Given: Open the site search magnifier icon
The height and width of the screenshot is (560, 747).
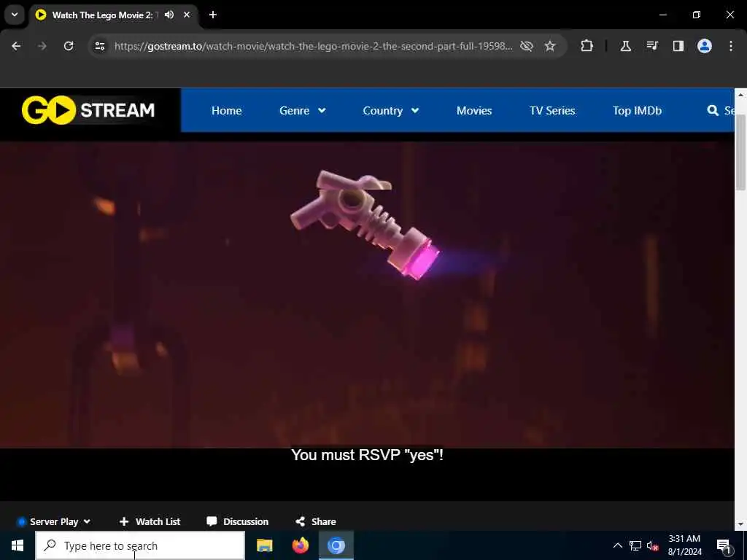Looking at the screenshot, I should [713, 111].
